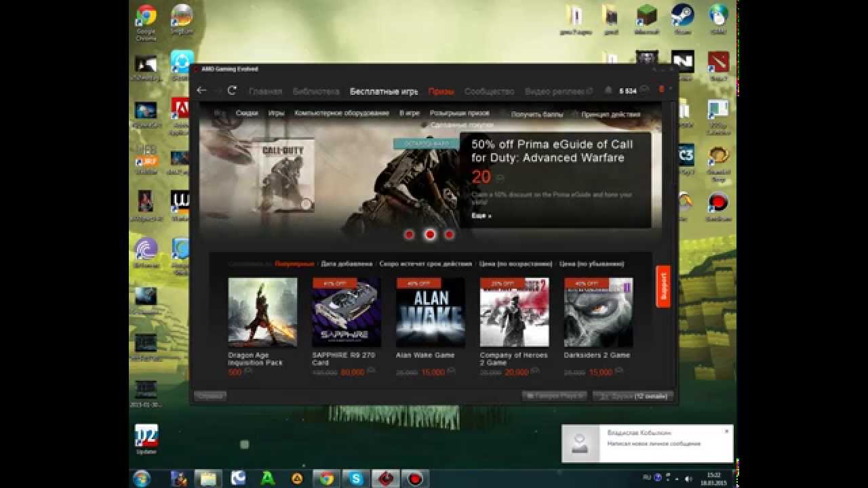Open the Видео реплеи tab
The height and width of the screenshot is (488, 868).
[x=555, y=91]
